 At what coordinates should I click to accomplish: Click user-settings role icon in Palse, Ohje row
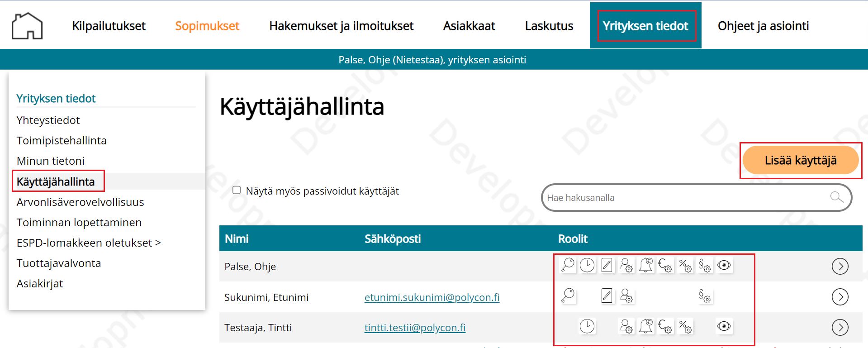626,265
